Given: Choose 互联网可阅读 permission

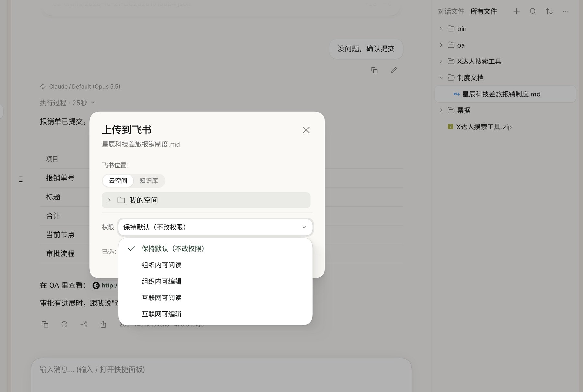Looking at the screenshot, I should coord(215,297).
